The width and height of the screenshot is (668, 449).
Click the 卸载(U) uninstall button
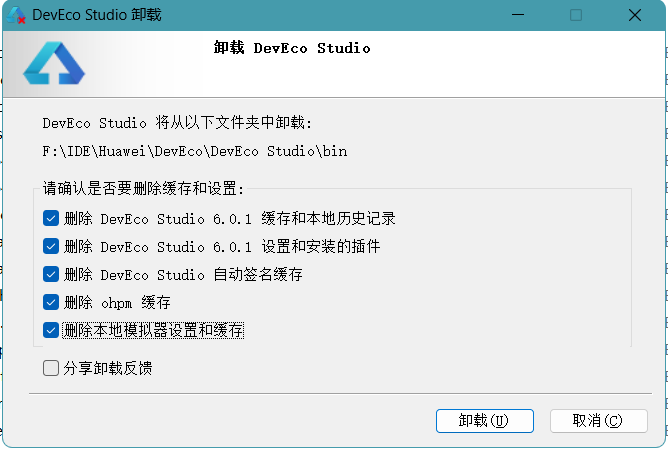pyautogui.click(x=484, y=421)
